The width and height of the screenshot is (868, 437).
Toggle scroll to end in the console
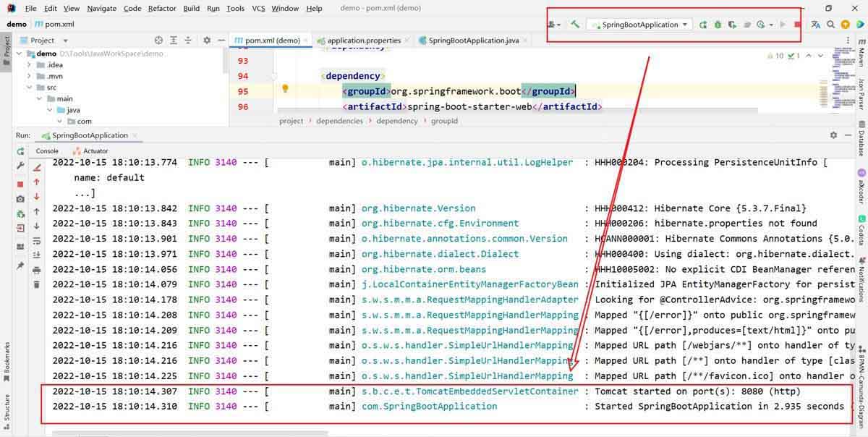point(37,255)
